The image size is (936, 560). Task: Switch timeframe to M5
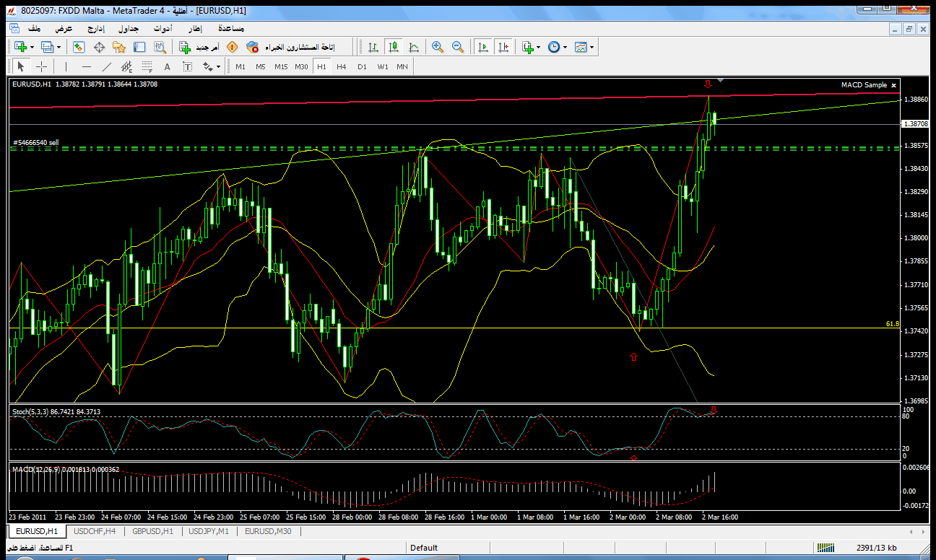[x=261, y=66]
